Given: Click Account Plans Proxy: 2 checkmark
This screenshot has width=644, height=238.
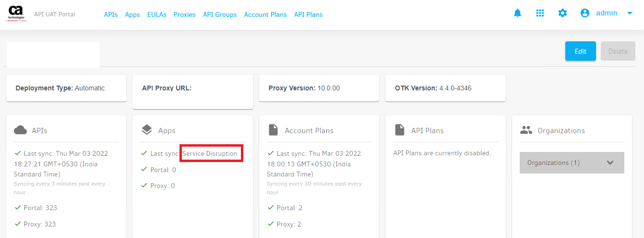Looking at the screenshot, I should click(x=271, y=224).
